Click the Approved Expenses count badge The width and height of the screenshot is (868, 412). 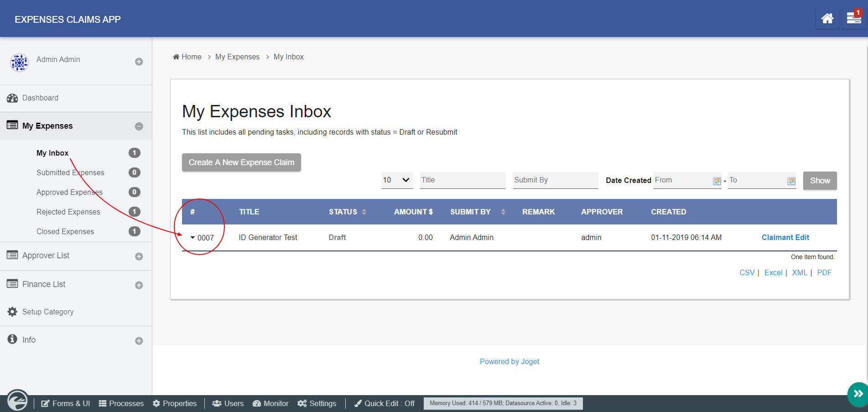click(134, 192)
